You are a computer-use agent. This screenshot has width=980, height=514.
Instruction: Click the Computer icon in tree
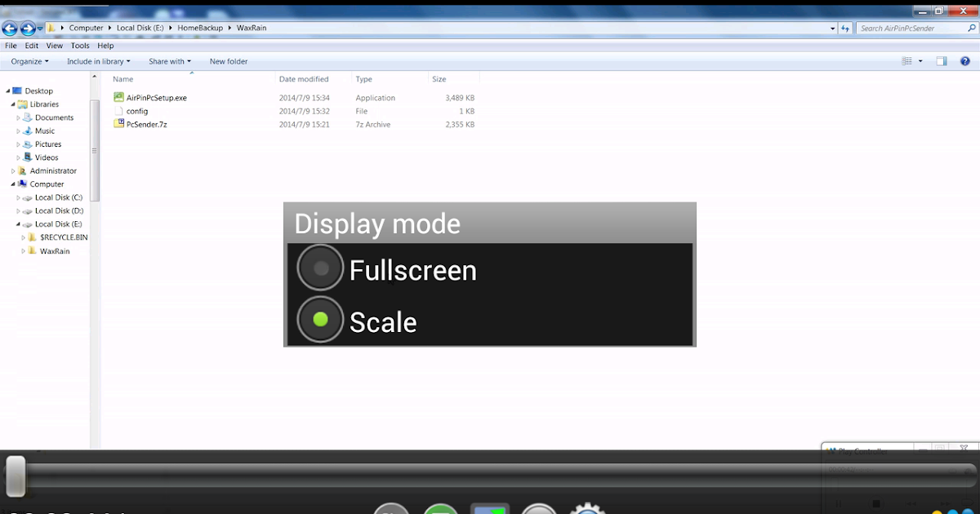point(23,184)
